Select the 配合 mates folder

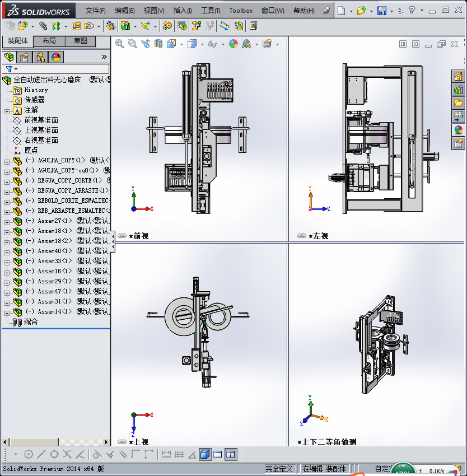click(x=31, y=322)
